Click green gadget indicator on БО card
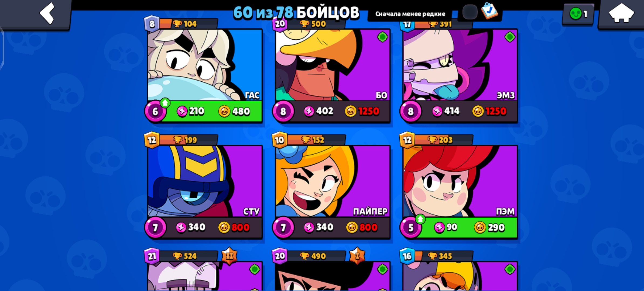This screenshot has width=644, height=291. (382, 37)
